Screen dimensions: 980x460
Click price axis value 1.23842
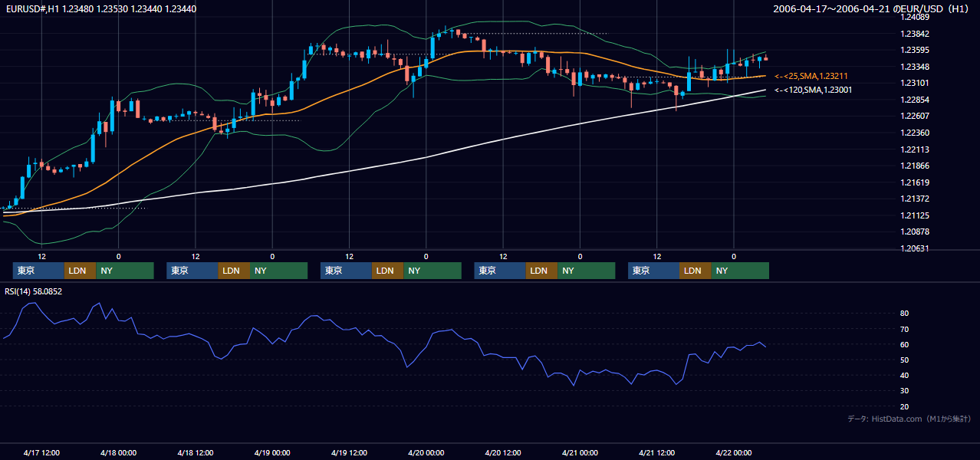[x=914, y=34]
